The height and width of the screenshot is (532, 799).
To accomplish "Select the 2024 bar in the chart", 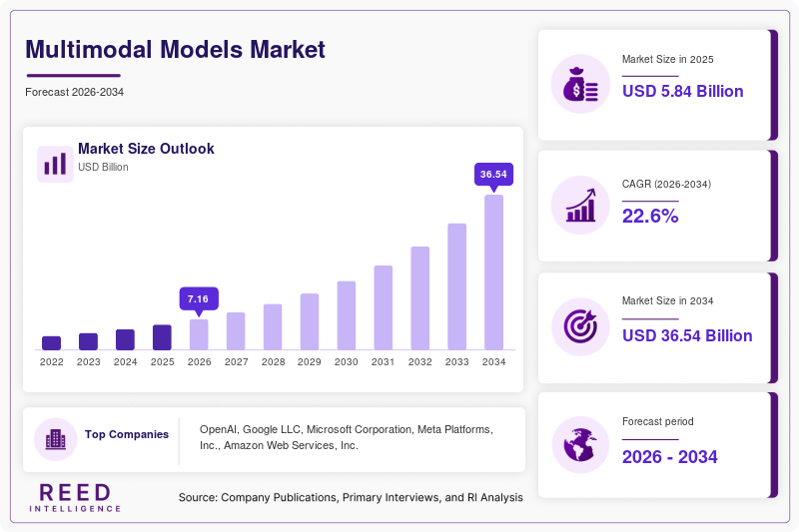I will click(x=126, y=339).
